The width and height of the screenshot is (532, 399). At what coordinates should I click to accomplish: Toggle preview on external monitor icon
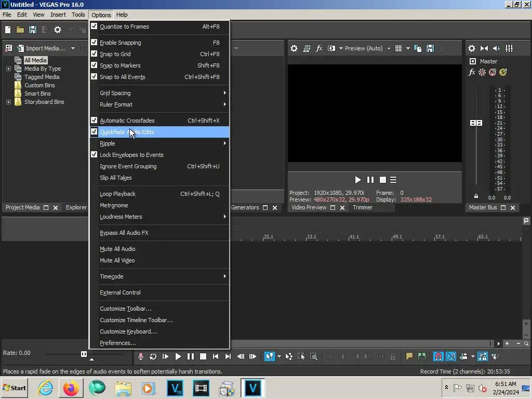307,48
